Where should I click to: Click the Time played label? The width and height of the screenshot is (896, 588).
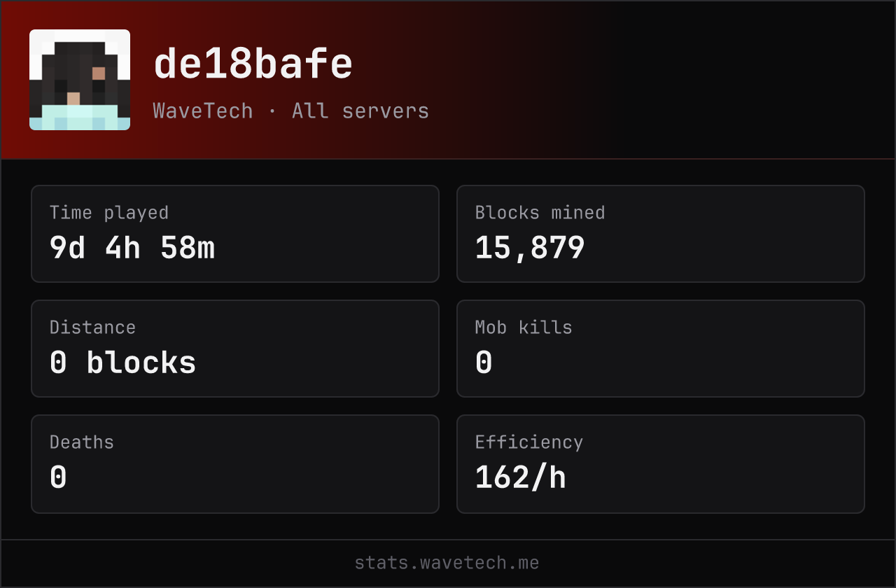109,213
